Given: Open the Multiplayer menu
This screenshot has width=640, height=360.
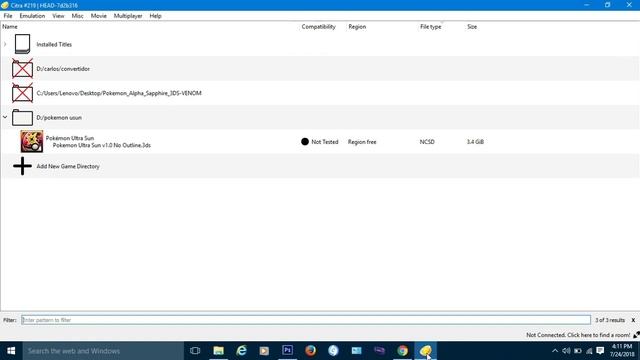Looking at the screenshot, I should [x=128, y=16].
